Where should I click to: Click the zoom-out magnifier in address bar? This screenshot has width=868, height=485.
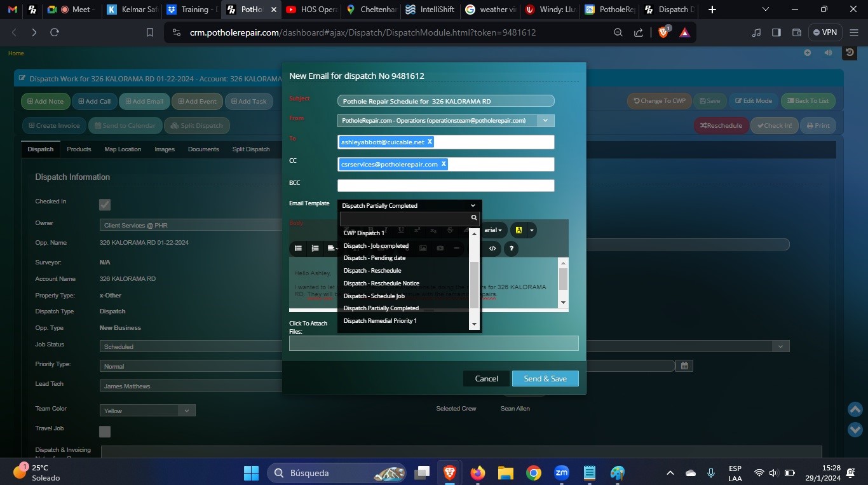[618, 32]
